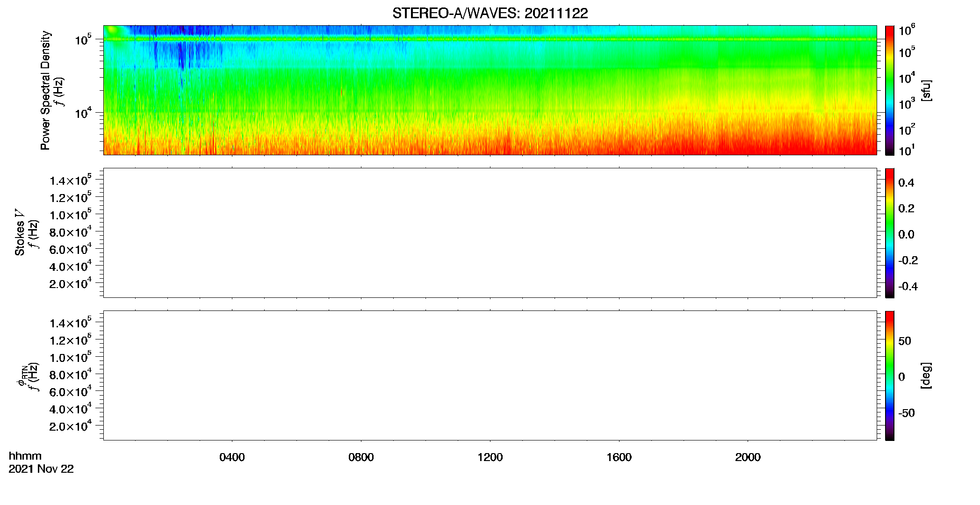Click the yellow-green 100 kHz horizontal line
Viewport: 980px width, 505px height.
pos(490,39)
